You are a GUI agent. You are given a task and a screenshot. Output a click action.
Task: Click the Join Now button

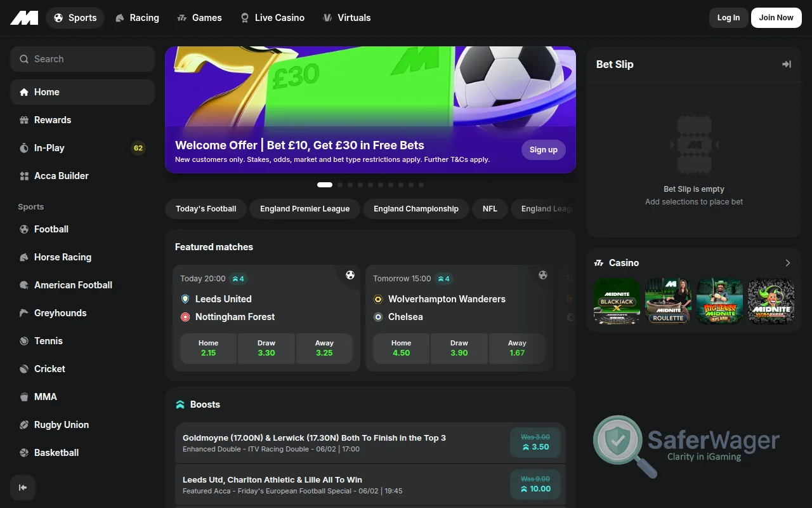pos(776,17)
